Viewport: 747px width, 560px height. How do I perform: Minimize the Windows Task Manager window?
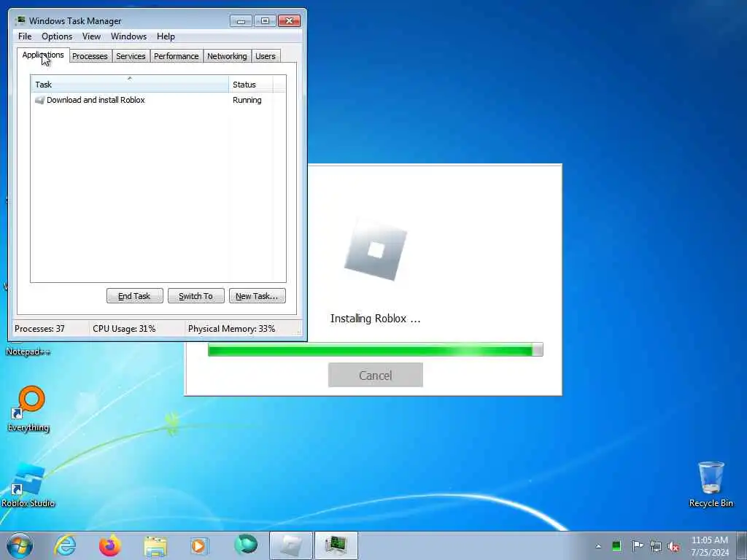241,20
